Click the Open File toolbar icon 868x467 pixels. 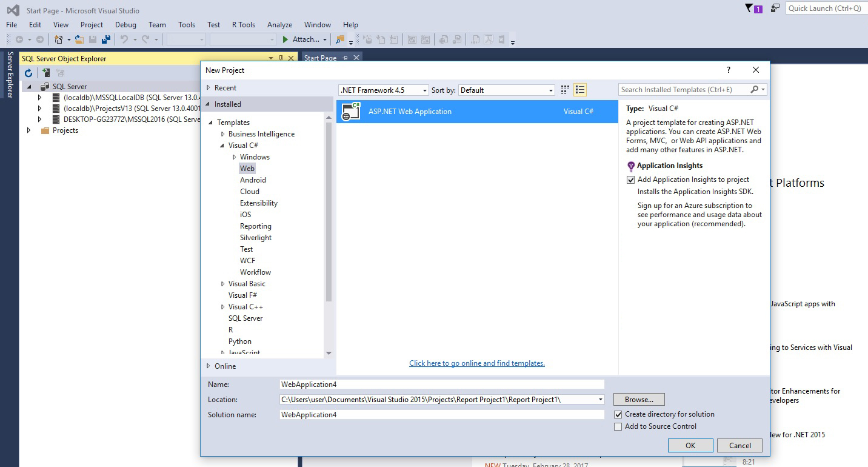click(x=79, y=39)
